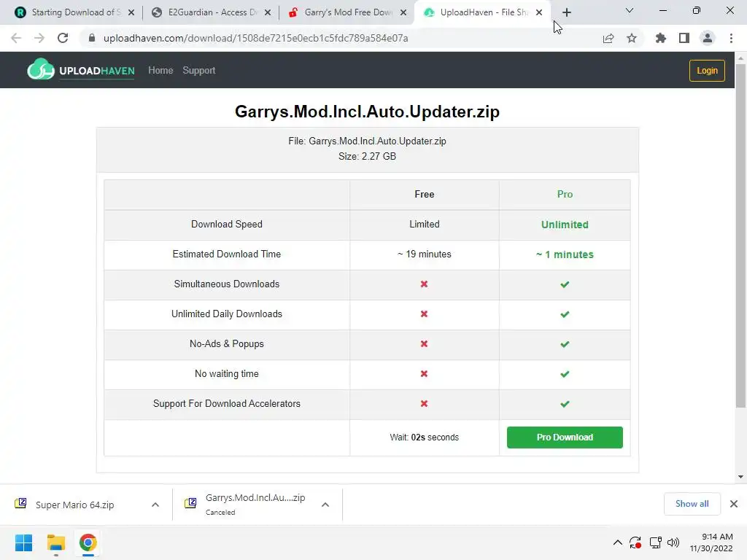The image size is (747, 560).
Task: Click the address bar URL
Action: tap(256, 38)
